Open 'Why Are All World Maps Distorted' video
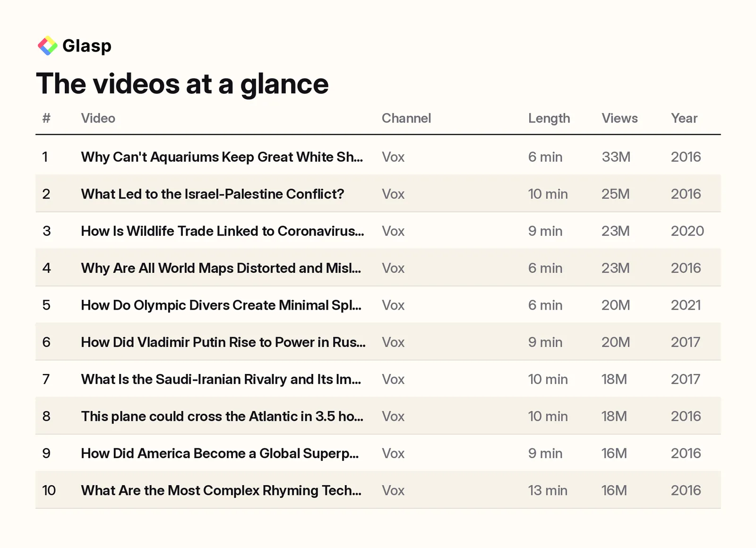The image size is (756, 548). [221, 268]
